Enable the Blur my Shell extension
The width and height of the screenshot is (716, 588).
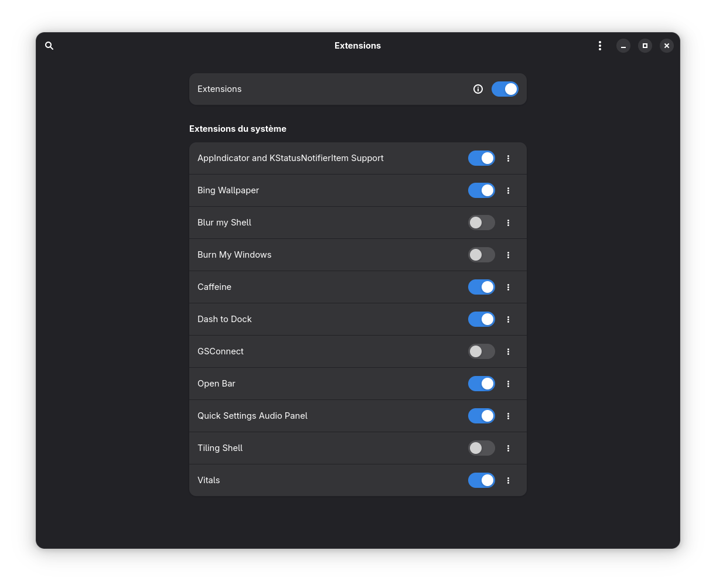(x=482, y=223)
